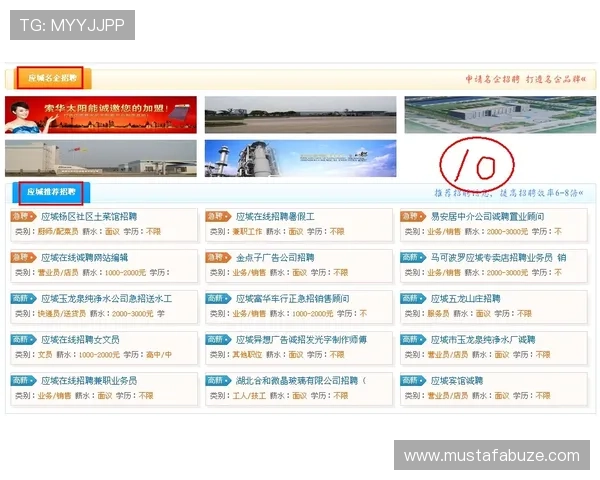Click category value 文员 under 应城在线招聘女文员

click(45, 354)
